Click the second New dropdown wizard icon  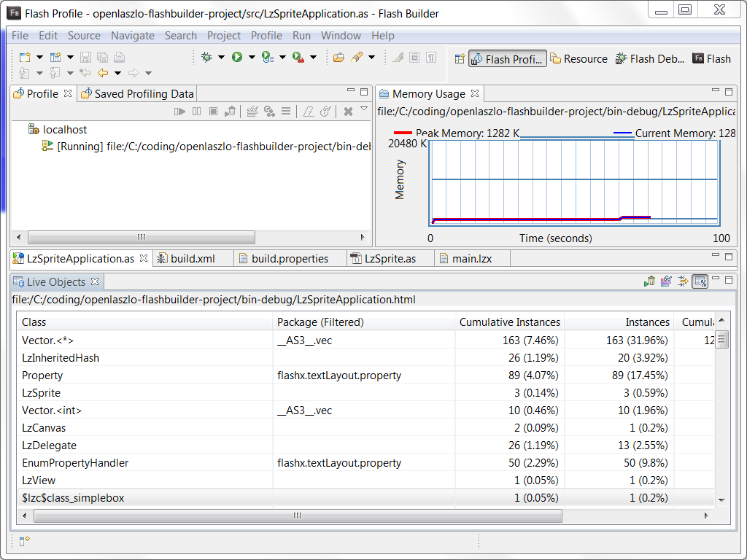(55, 58)
